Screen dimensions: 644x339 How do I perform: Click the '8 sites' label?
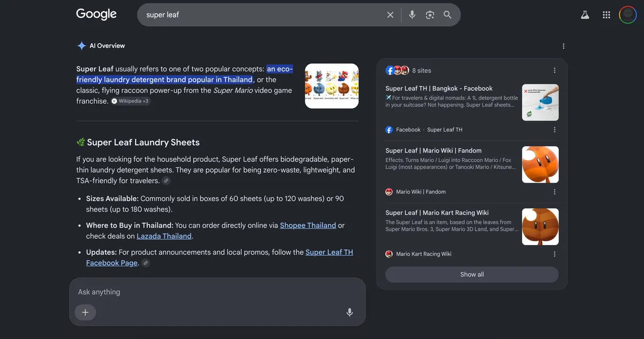tap(422, 70)
